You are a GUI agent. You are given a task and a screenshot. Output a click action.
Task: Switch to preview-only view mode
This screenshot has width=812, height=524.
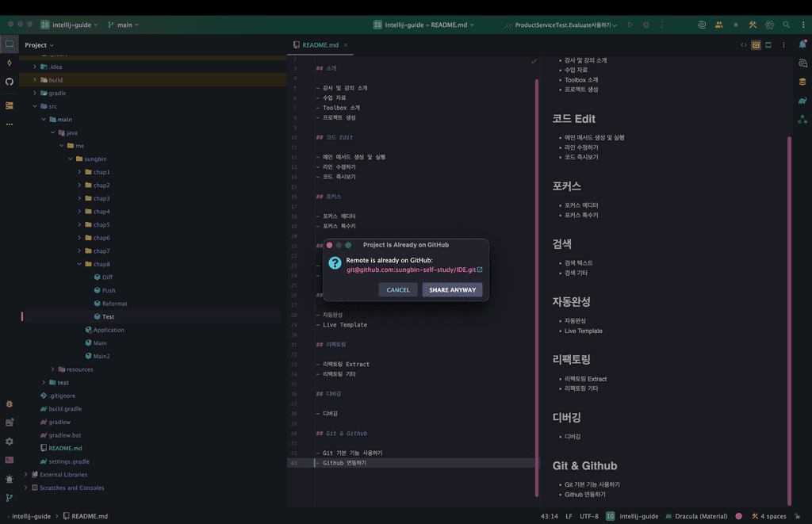(768, 45)
